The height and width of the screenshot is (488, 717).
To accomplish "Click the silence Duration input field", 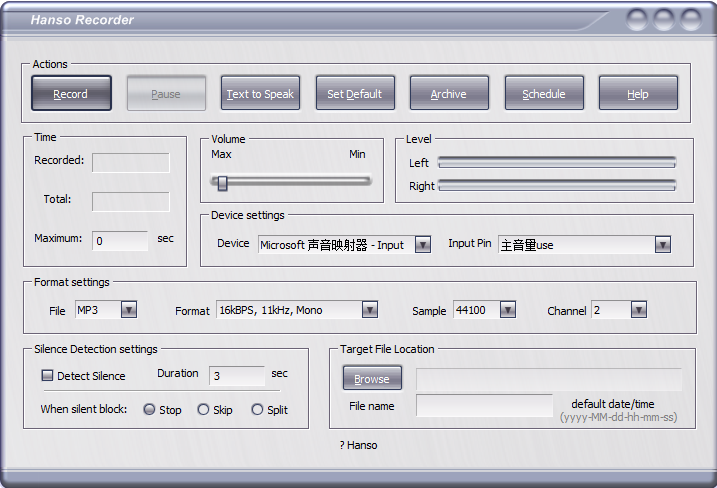I will (237, 376).
